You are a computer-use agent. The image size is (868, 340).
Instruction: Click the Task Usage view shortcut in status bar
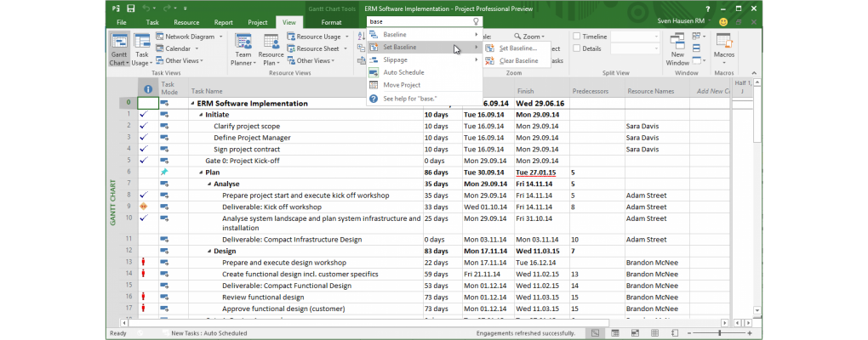click(615, 333)
